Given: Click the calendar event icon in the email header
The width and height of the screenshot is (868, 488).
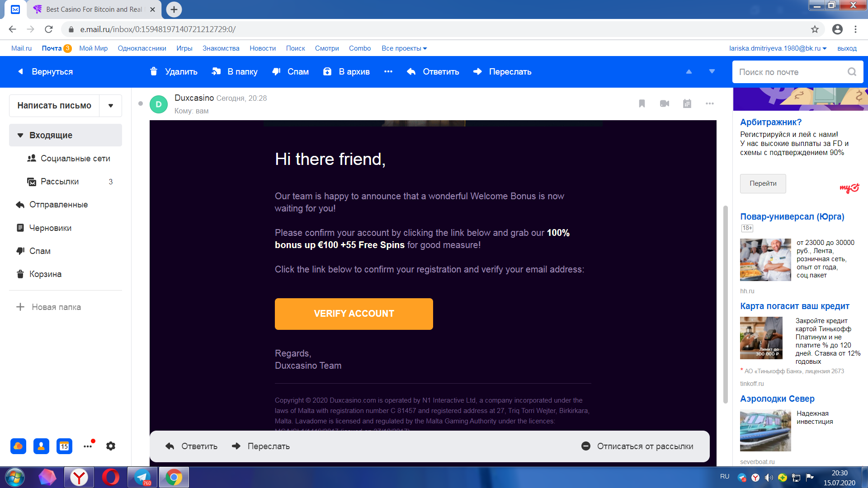Looking at the screenshot, I should click(x=687, y=103).
